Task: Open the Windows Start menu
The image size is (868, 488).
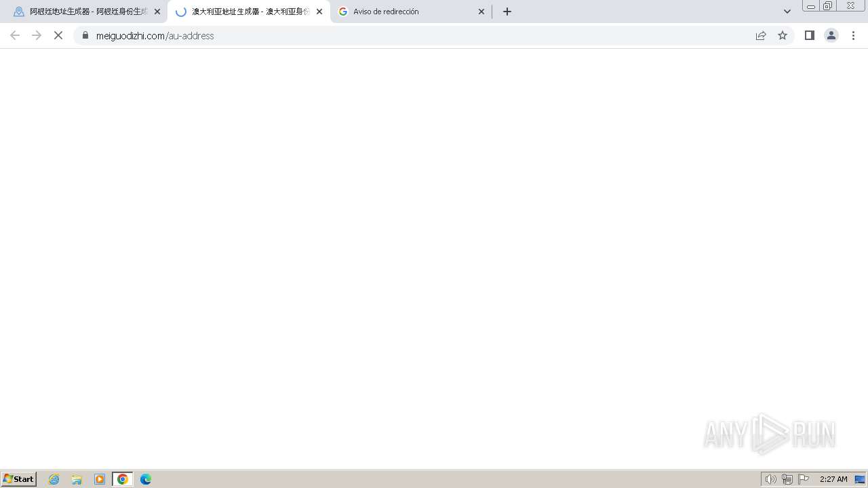Action: coord(19,479)
